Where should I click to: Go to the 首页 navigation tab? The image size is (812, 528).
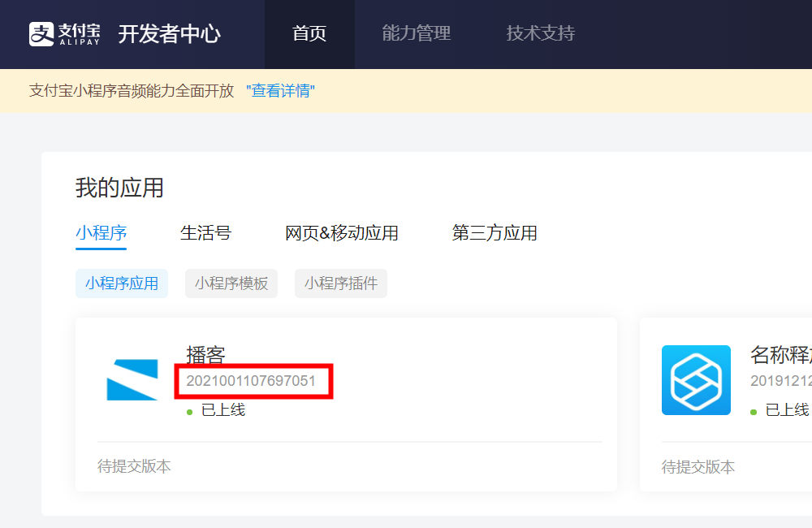[309, 33]
